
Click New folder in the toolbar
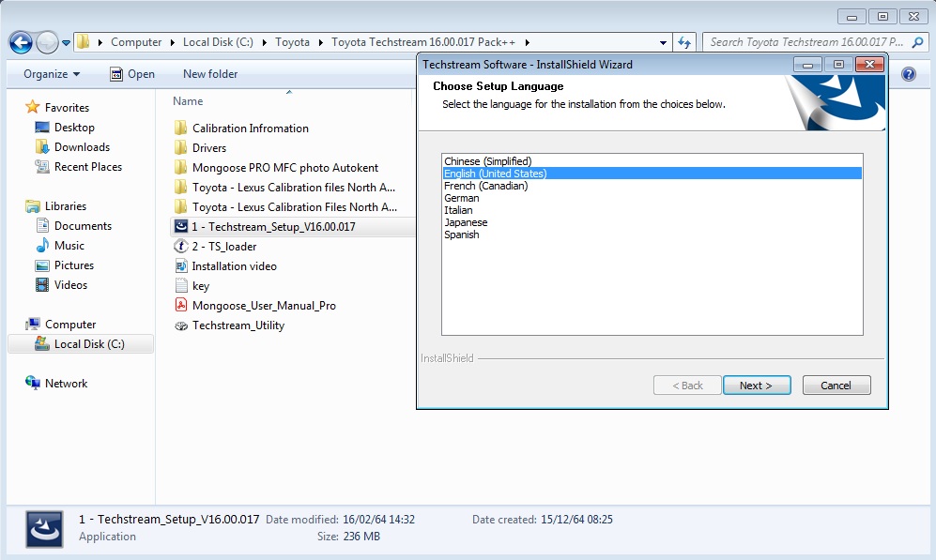tap(210, 74)
